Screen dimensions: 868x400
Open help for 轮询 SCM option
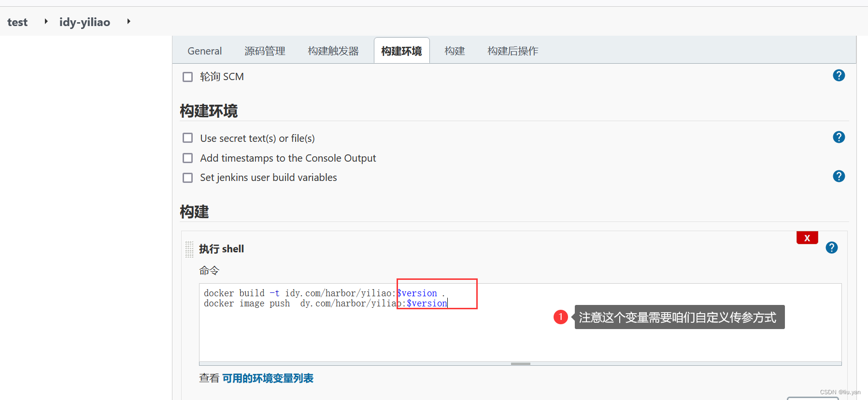pyautogui.click(x=839, y=75)
